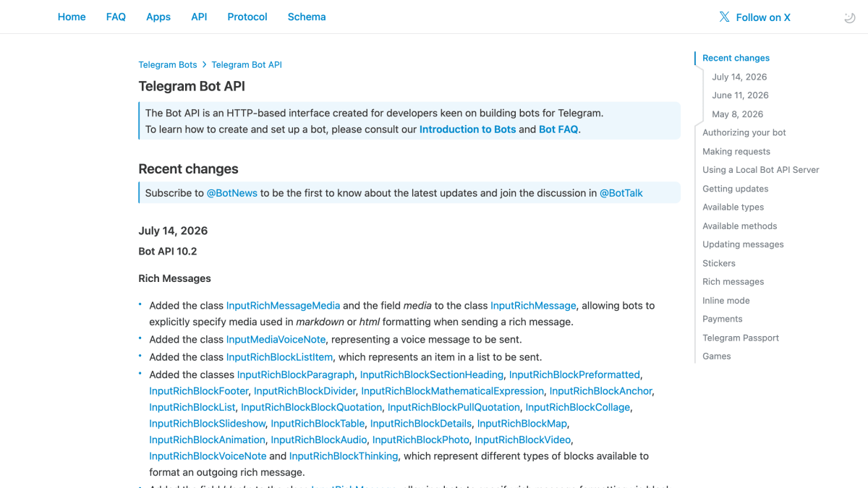Click the X logo icon in header
The height and width of the screenshot is (488, 868).
click(724, 17)
